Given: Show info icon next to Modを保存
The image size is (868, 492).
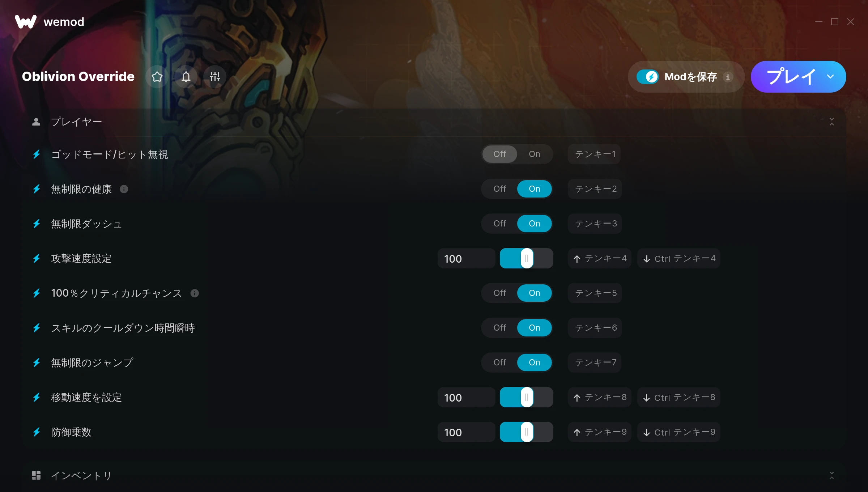Looking at the screenshot, I should click(728, 77).
